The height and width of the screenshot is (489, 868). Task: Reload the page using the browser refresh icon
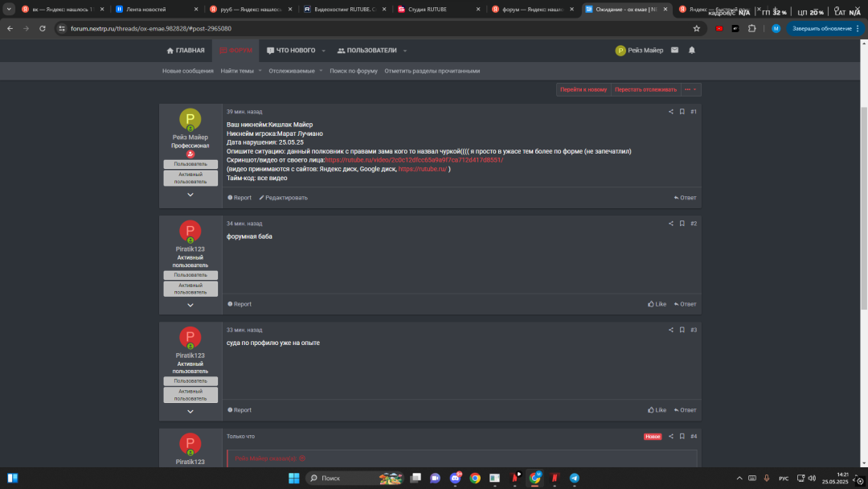tap(42, 28)
